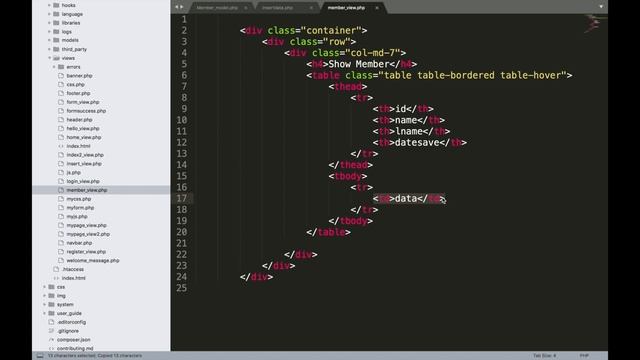Viewport: 640px width, 360px height.
Task: Open index2_view.php in sidebar
Action: [85, 155]
